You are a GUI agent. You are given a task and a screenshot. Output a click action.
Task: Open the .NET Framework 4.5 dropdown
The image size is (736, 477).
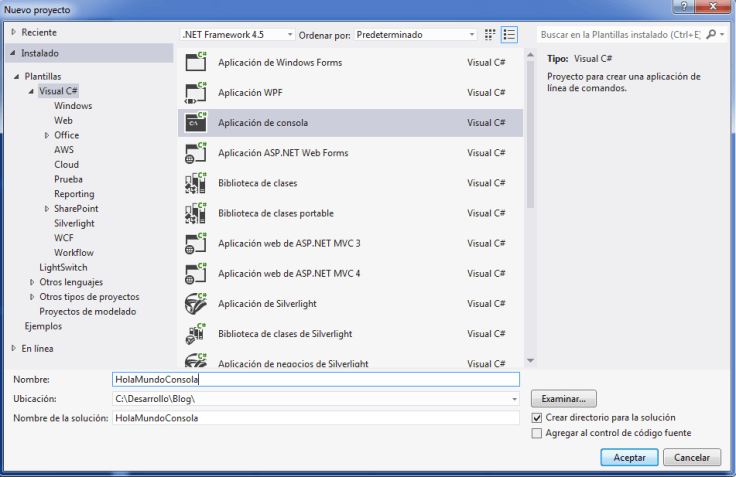click(238, 35)
